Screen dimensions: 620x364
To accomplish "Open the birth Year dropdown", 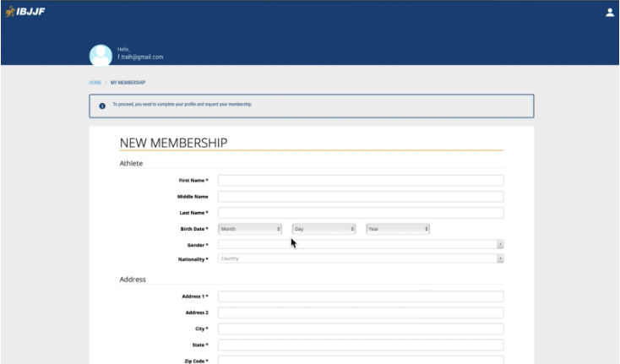I will (397, 229).
